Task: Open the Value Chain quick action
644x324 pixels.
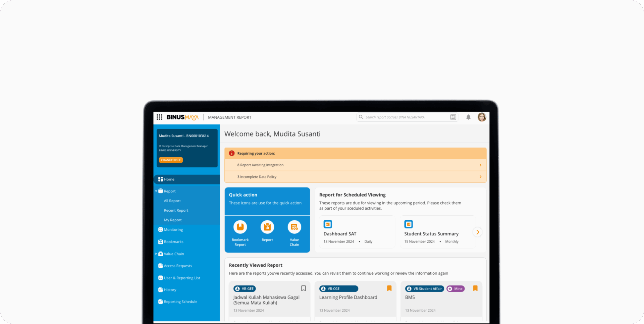Action: (294, 227)
